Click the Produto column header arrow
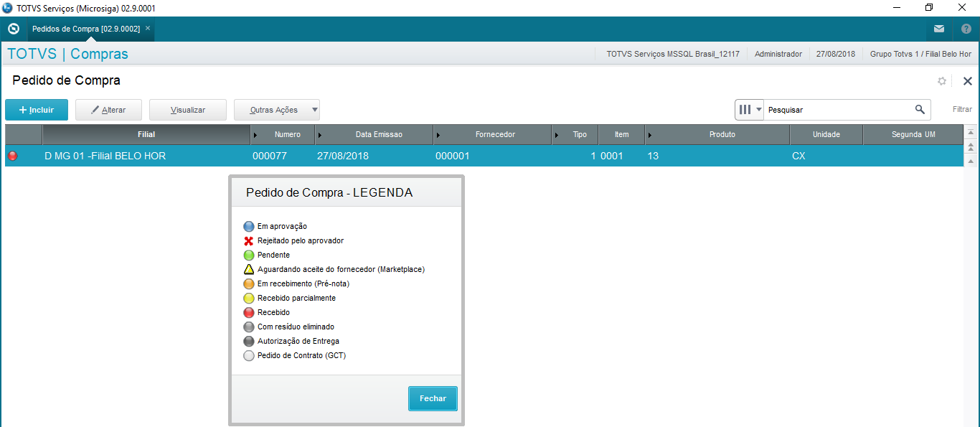 tap(649, 135)
